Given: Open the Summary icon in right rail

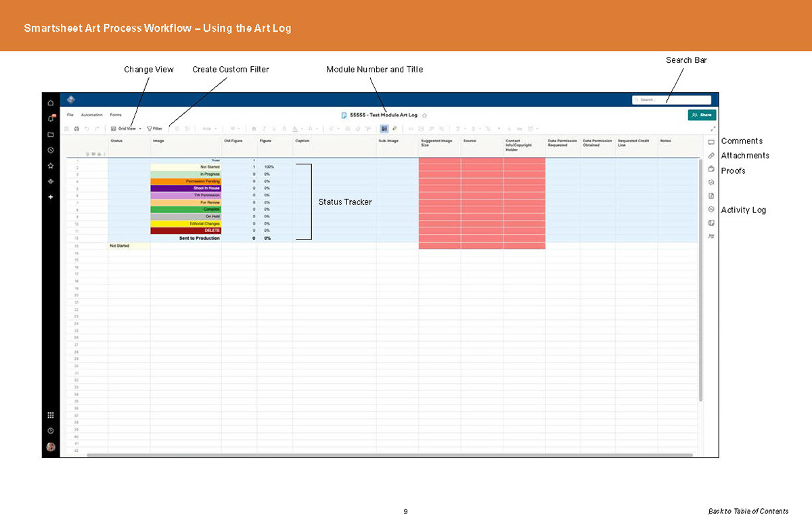Looking at the screenshot, I should [x=711, y=223].
